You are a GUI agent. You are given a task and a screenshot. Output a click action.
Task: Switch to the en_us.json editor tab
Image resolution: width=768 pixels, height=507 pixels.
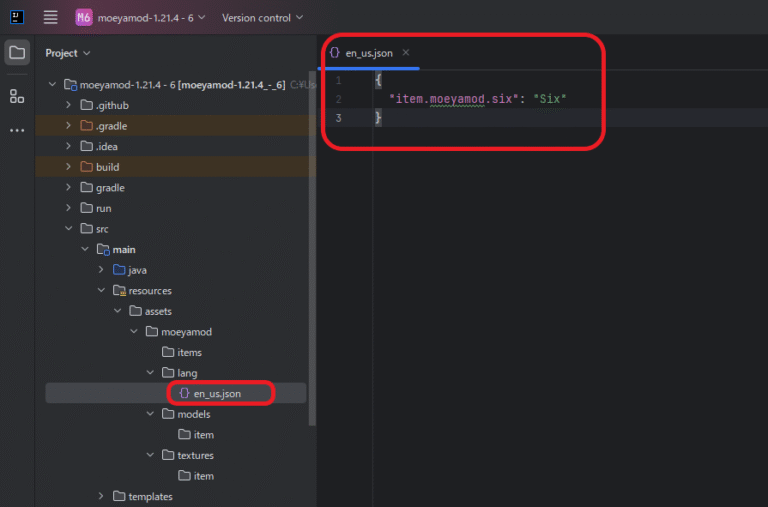tap(369, 53)
